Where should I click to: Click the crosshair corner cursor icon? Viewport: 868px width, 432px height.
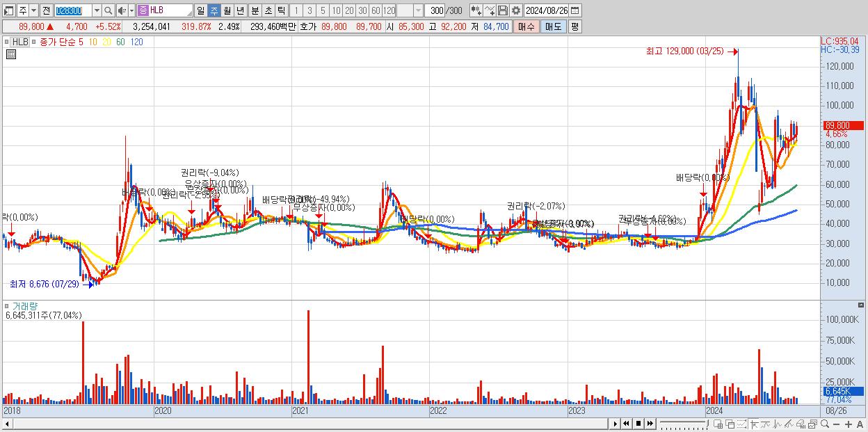click(x=754, y=424)
